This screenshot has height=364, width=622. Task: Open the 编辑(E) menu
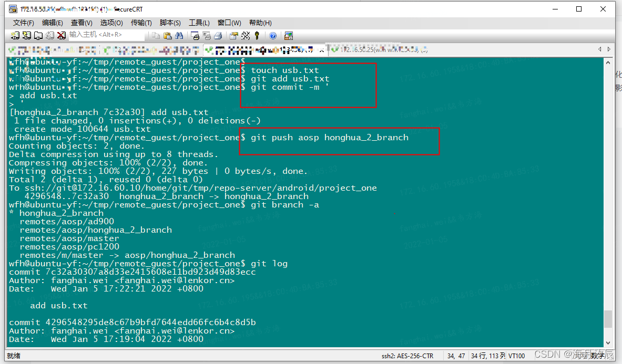pyautogui.click(x=53, y=23)
